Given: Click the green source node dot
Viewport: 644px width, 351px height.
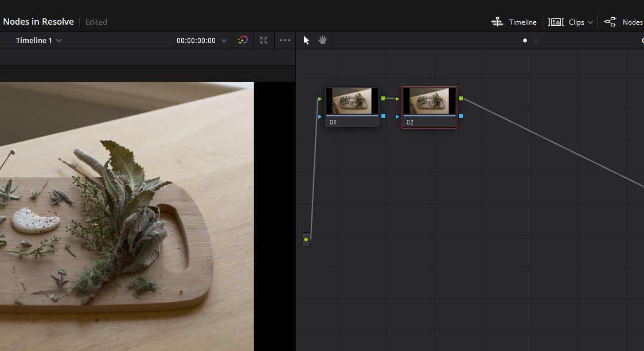Looking at the screenshot, I should (306, 239).
